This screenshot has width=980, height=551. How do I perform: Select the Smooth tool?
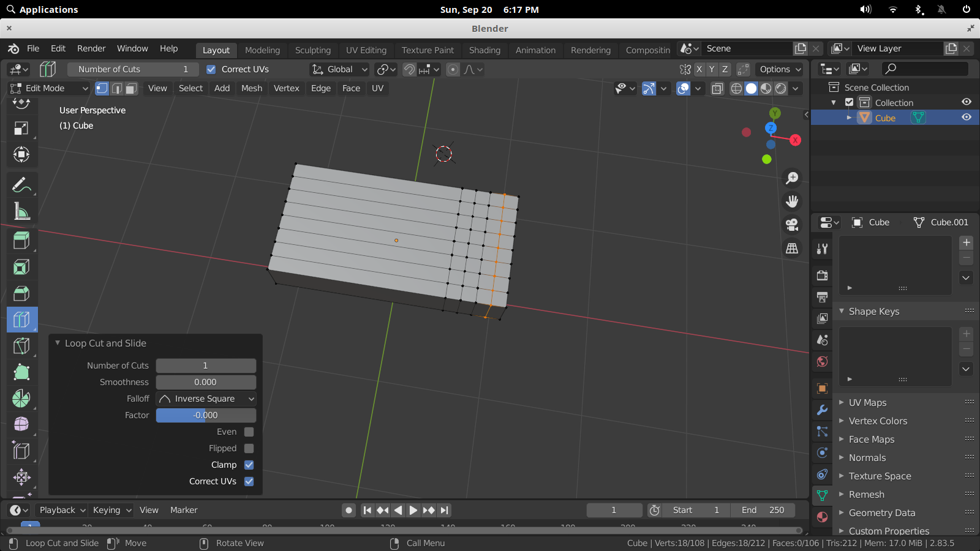[x=21, y=424]
